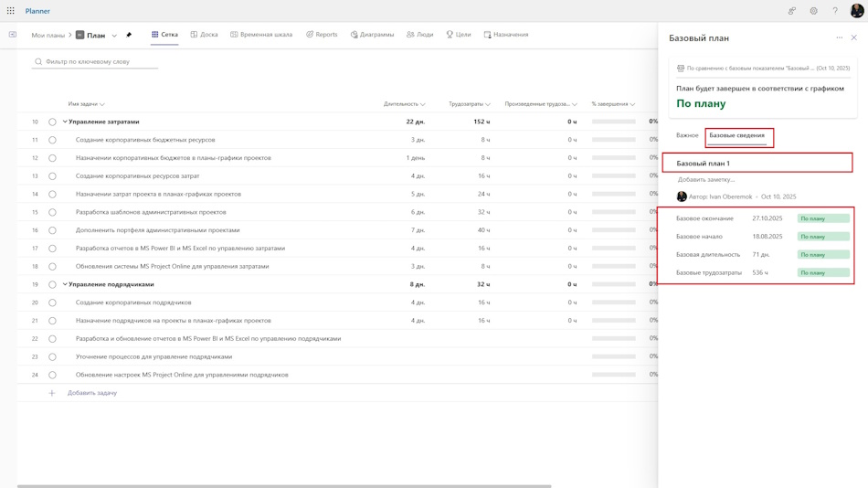Click the pin icon next to План

coord(129,35)
